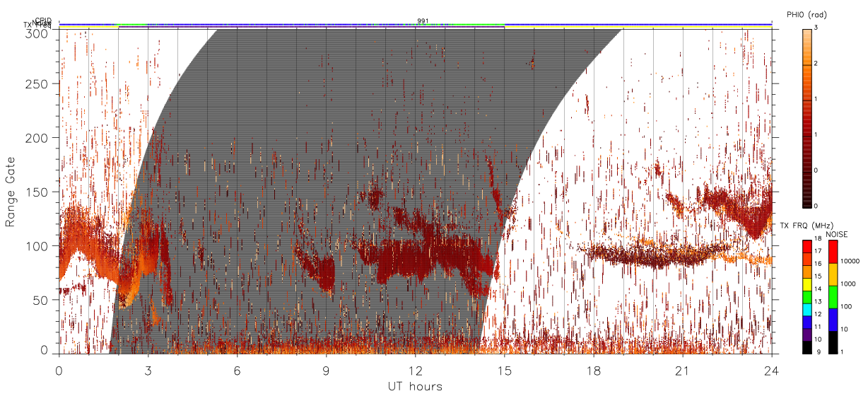Click the yellow swatch in TX FRQ legend
The width and height of the screenshot is (868, 401).
coord(807,284)
